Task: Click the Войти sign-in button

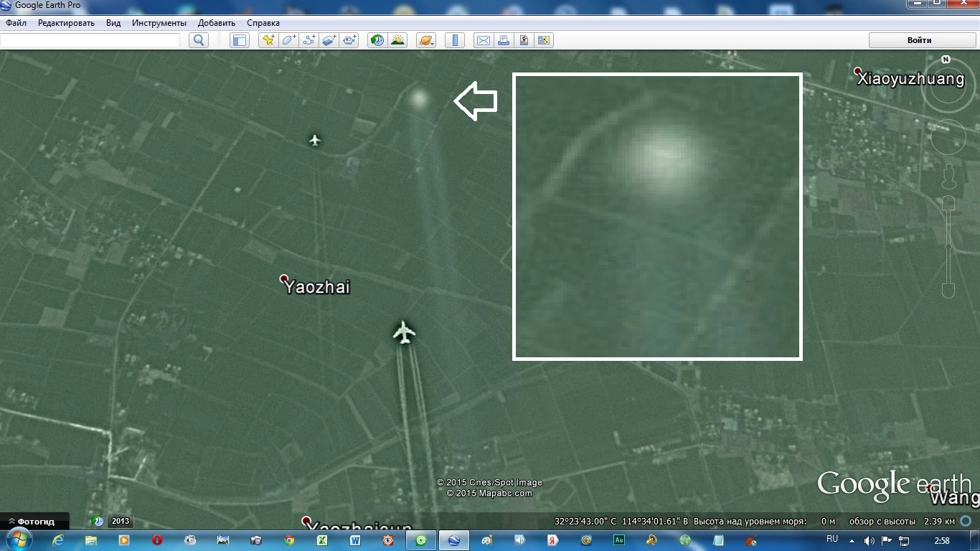Action: [x=919, y=40]
